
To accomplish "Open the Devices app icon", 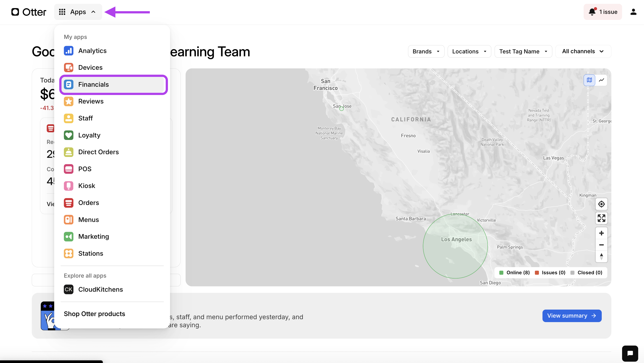I will click(x=68, y=68).
